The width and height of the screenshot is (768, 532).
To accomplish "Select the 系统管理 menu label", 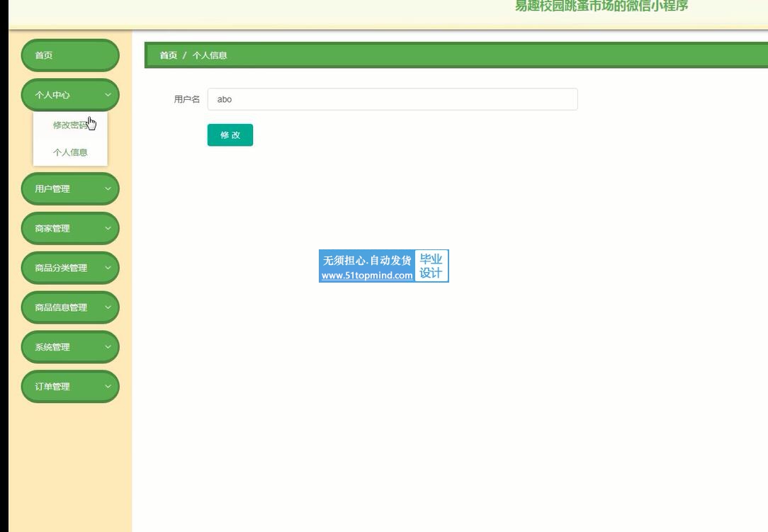I will pos(52,347).
